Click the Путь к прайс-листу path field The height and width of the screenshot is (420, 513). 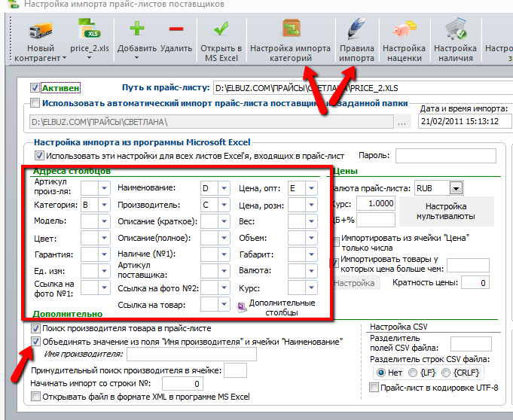[363, 88]
